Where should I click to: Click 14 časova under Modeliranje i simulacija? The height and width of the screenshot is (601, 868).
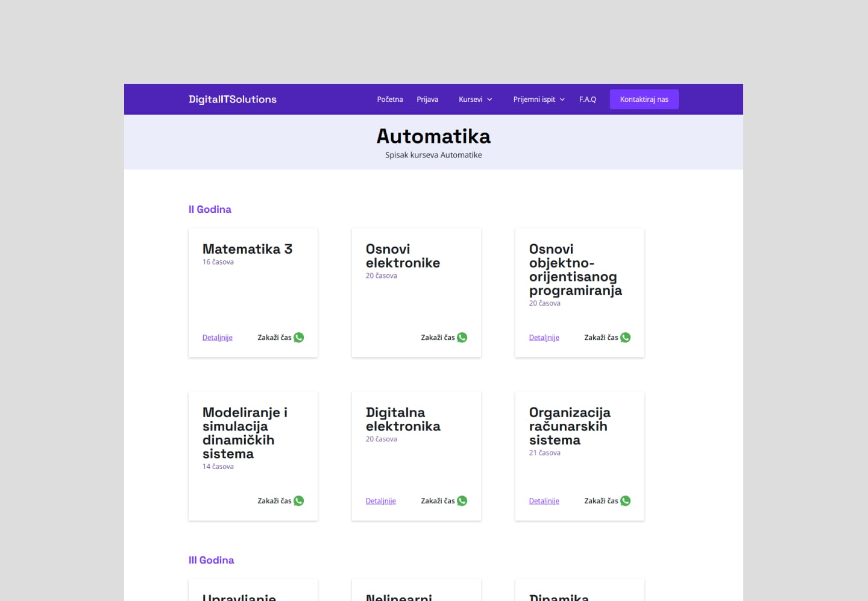[x=218, y=467]
